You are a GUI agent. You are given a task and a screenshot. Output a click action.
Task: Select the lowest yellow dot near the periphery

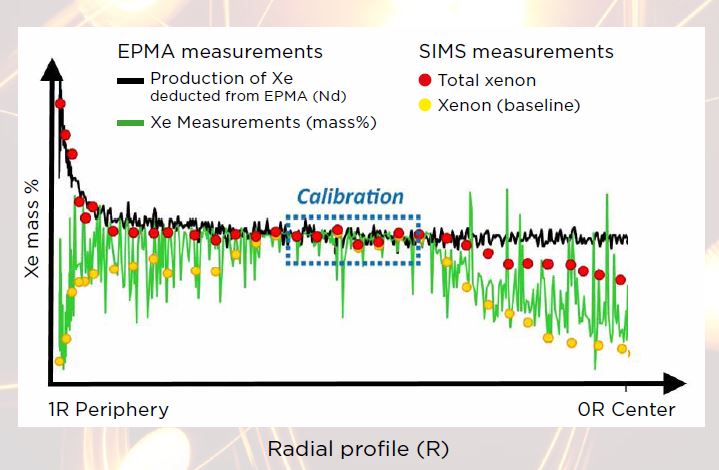[59, 361]
